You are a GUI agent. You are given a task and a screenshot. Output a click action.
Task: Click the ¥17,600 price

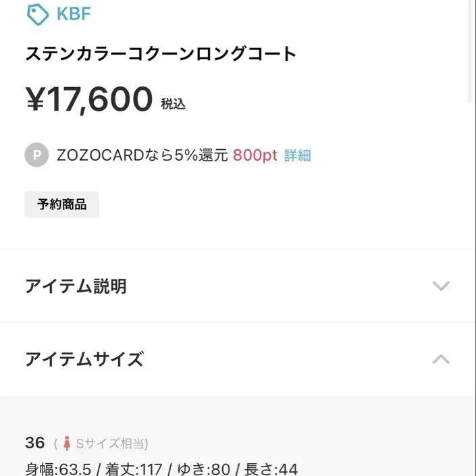(90, 100)
